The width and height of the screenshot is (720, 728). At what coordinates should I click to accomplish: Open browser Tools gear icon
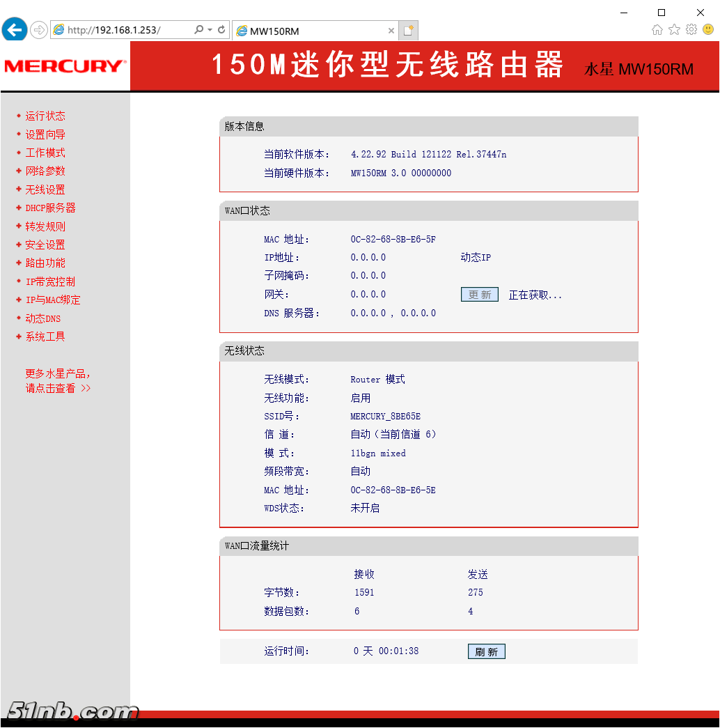[691, 29]
